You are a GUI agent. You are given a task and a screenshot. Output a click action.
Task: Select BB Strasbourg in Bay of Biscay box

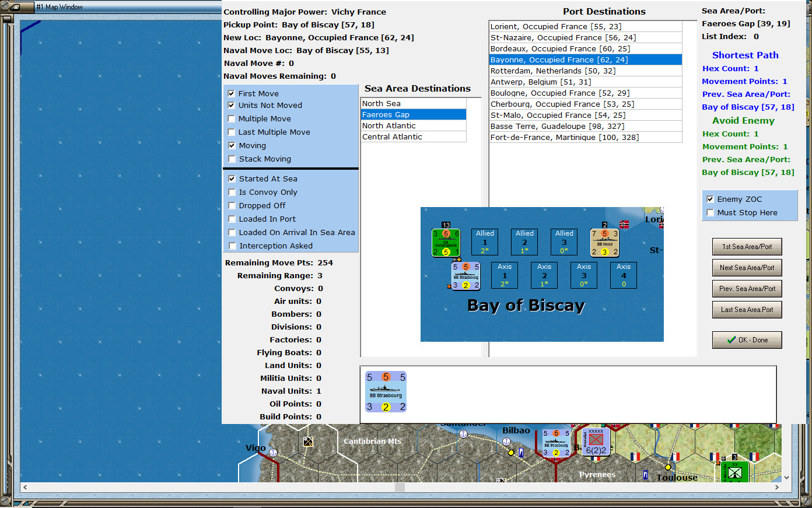coord(466,276)
